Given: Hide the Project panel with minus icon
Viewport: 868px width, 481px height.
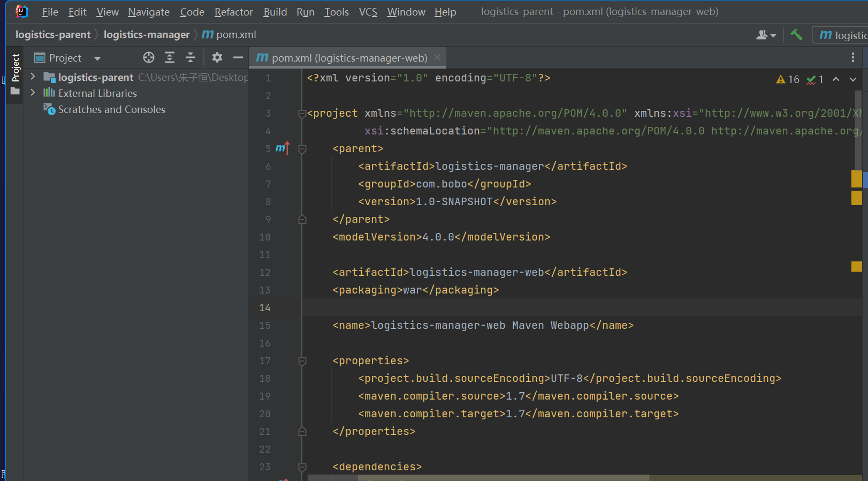Looking at the screenshot, I should (x=238, y=58).
